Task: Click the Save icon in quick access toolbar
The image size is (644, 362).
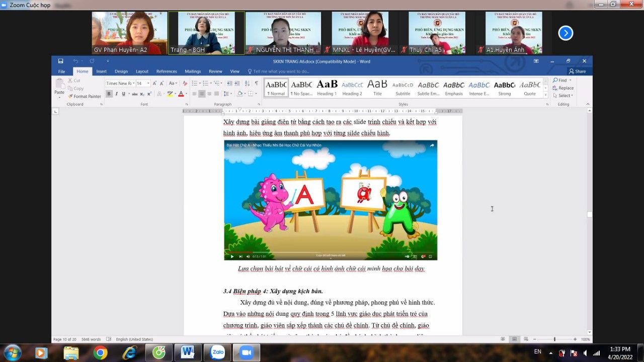Action: tap(61, 61)
